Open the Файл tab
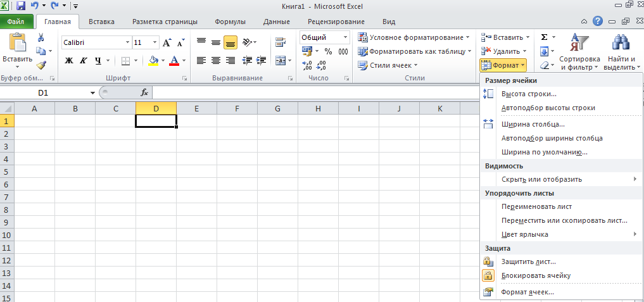This screenshot has width=644, height=302. coord(16,22)
